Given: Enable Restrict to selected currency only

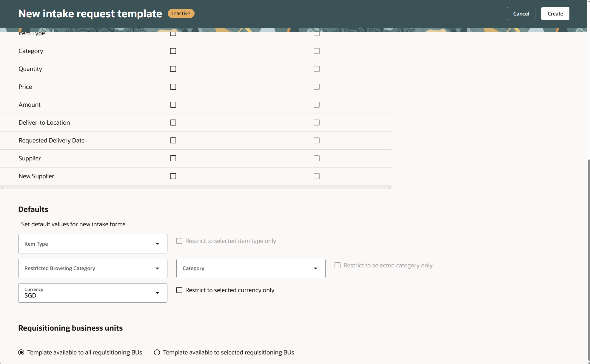Looking at the screenshot, I should (179, 290).
